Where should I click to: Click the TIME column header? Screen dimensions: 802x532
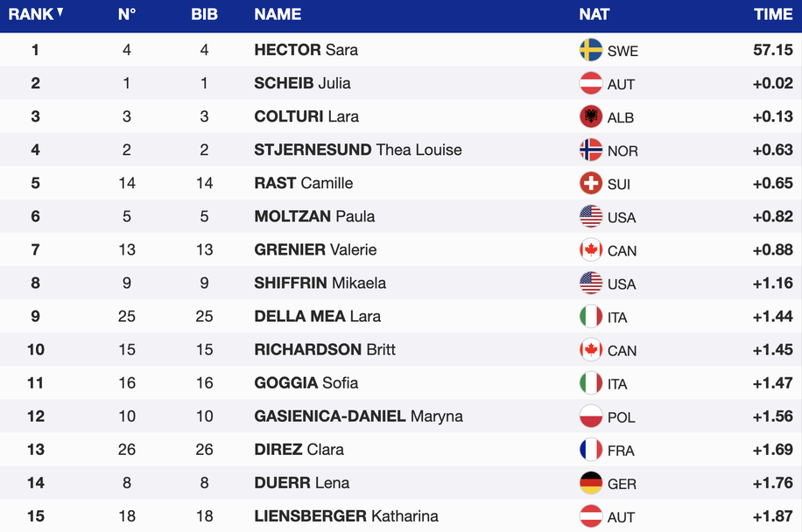pos(773,15)
